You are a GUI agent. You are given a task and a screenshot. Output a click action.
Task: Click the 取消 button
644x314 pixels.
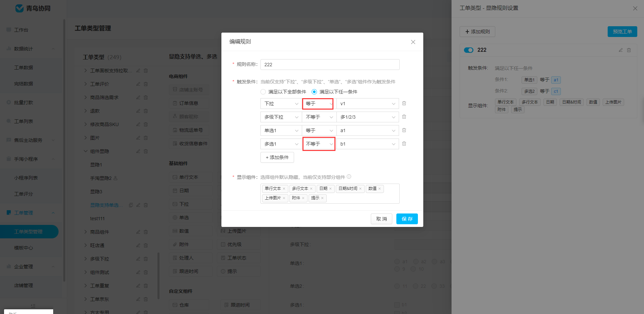(382, 219)
